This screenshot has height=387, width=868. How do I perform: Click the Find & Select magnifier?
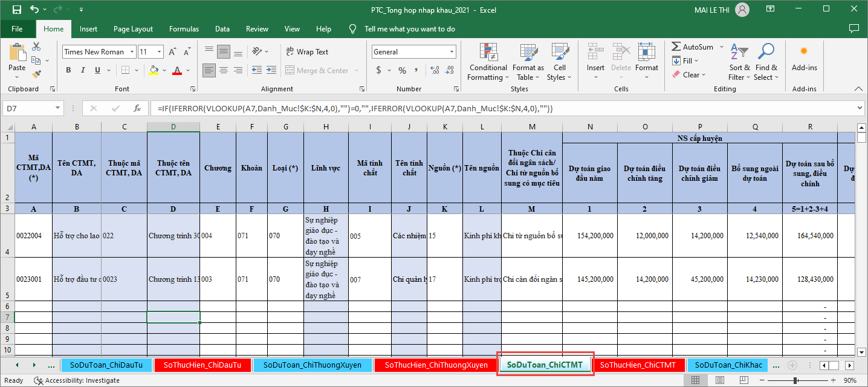[766, 62]
